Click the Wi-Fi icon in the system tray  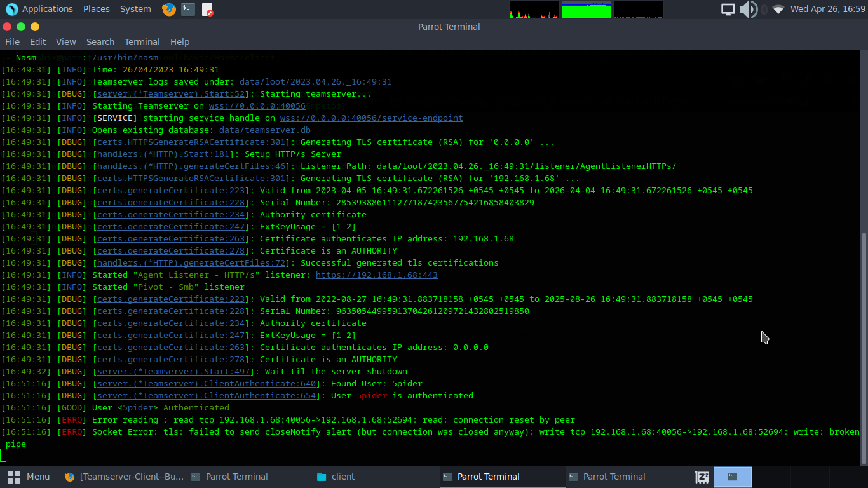[778, 9]
